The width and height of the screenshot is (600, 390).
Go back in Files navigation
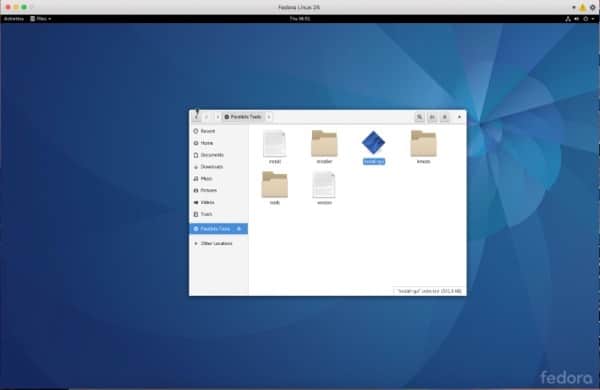point(196,117)
